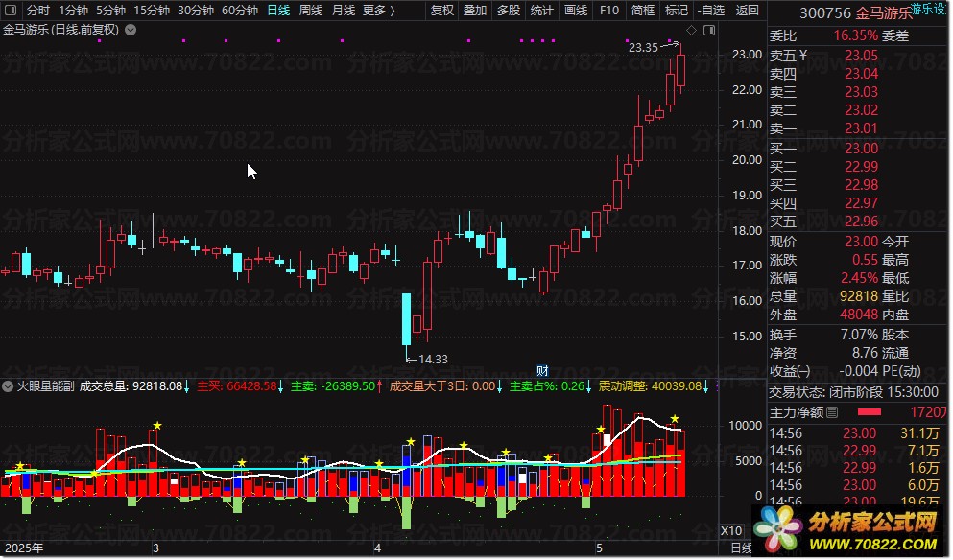Image resolution: width=953 pixels, height=560 pixels.
Task: Click month label 5 on time axis
Action: pyautogui.click(x=599, y=548)
